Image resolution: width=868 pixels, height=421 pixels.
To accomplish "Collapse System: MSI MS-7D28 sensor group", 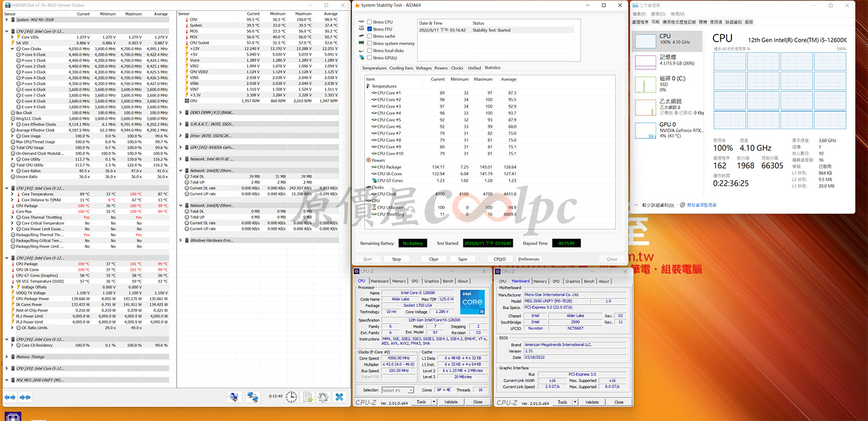I will pos(6,20).
